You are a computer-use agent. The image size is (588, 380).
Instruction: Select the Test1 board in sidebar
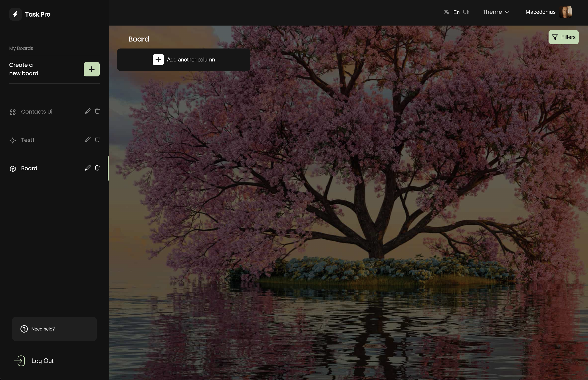pyautogui.click(x=28, y=140)
